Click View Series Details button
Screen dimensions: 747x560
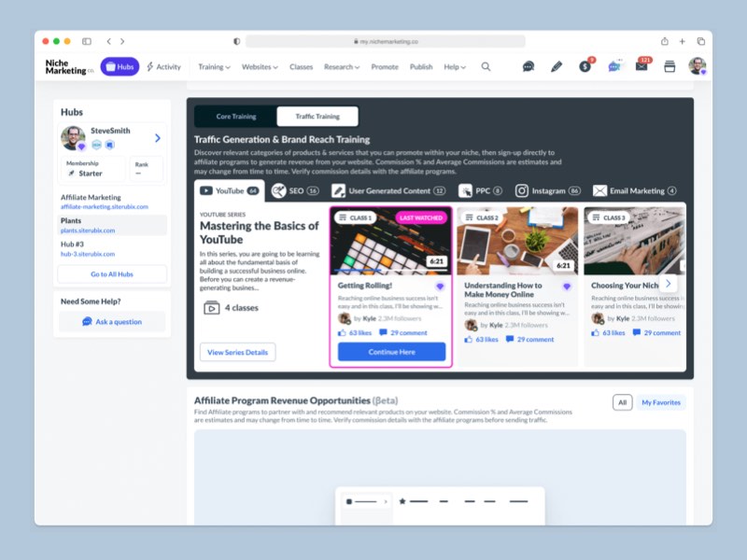click(x=237, y=352)
